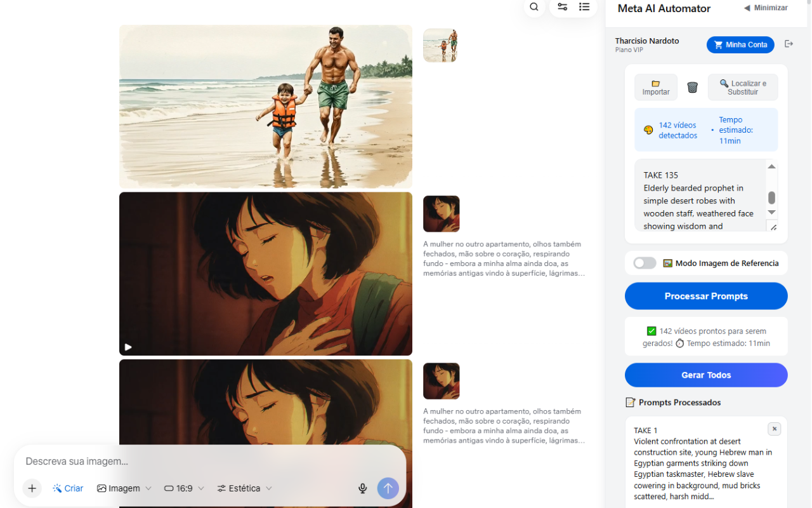
Task: Open the 16:9 aspect ratio dropdown
Action: click(x=184, y=488)
